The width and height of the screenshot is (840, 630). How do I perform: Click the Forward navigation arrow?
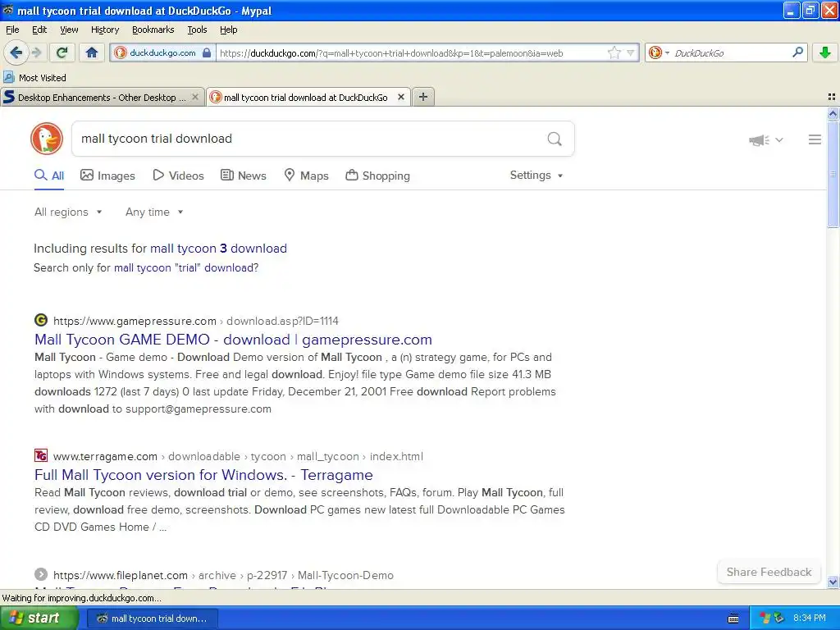coord(36,52)
